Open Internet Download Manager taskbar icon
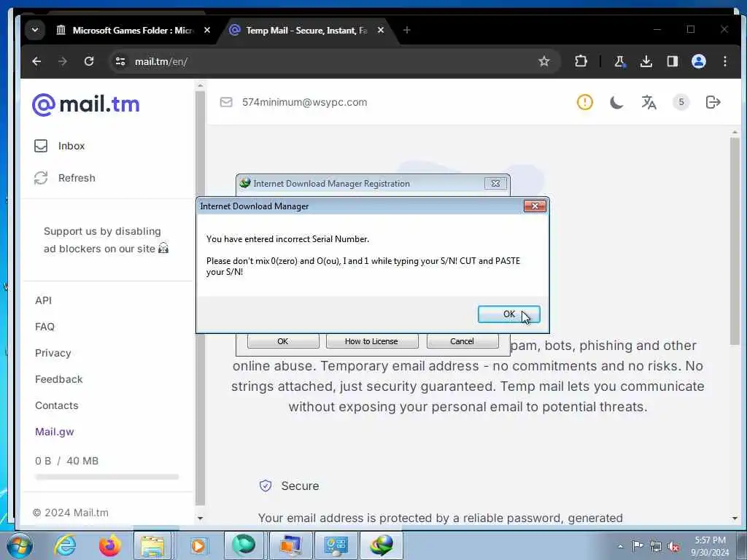This screenshot has height=560, width=747. coord(382,545)
